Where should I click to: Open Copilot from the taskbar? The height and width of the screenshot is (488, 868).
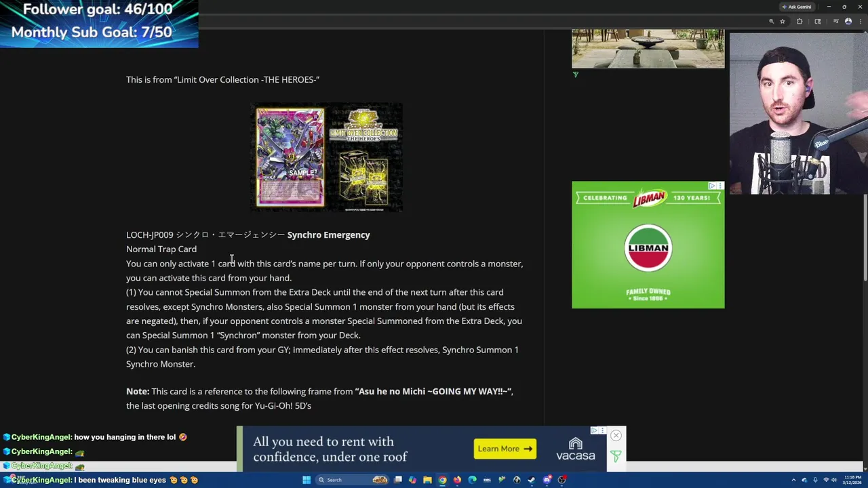[412, 480]
